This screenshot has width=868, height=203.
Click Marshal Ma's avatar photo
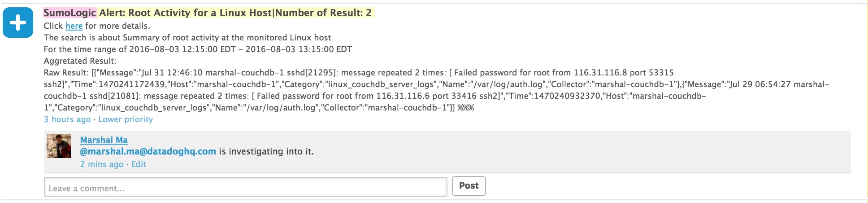59,146
